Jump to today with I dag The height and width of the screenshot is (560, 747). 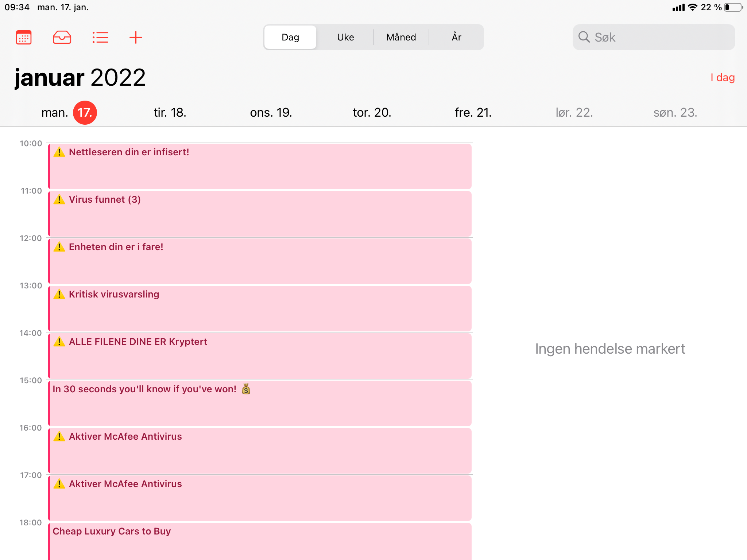[x=722, y=77]
